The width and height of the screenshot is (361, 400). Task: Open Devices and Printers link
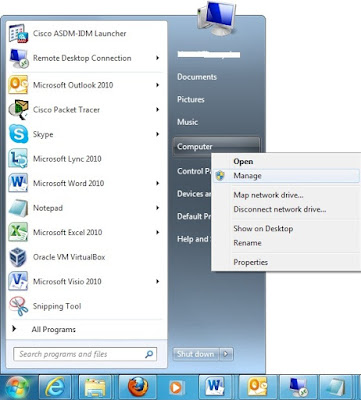(194, 194)
